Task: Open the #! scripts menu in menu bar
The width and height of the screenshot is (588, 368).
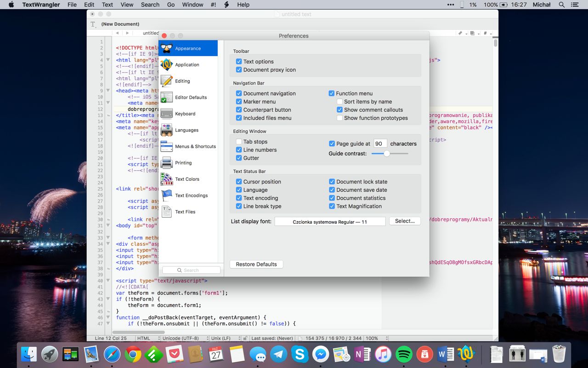Action: coord(213,5)
